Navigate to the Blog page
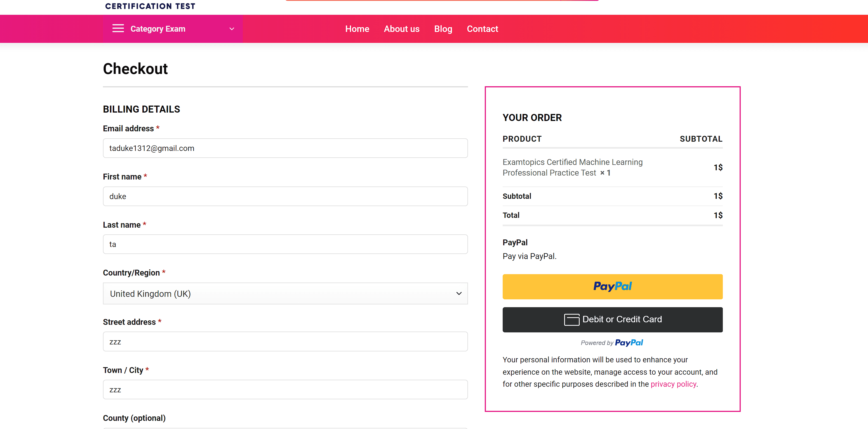Viewport: 868px width, 429px height. coord(443,29)
